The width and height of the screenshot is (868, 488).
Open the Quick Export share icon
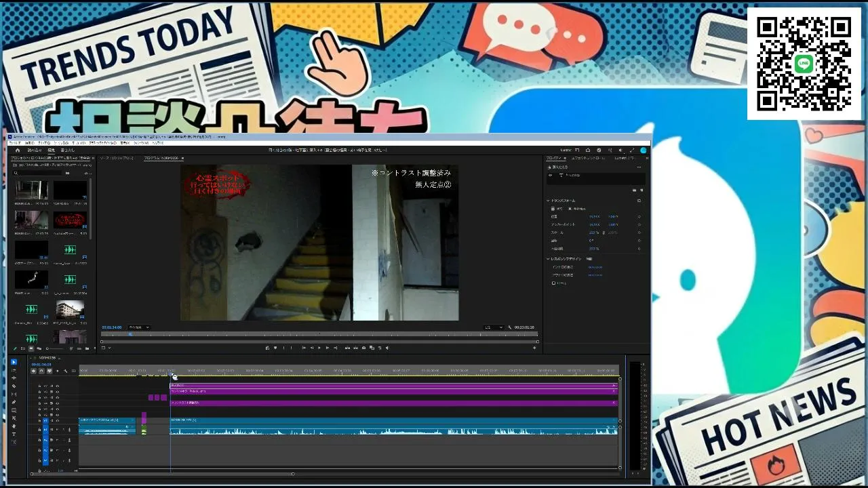[x=587, y=150]
